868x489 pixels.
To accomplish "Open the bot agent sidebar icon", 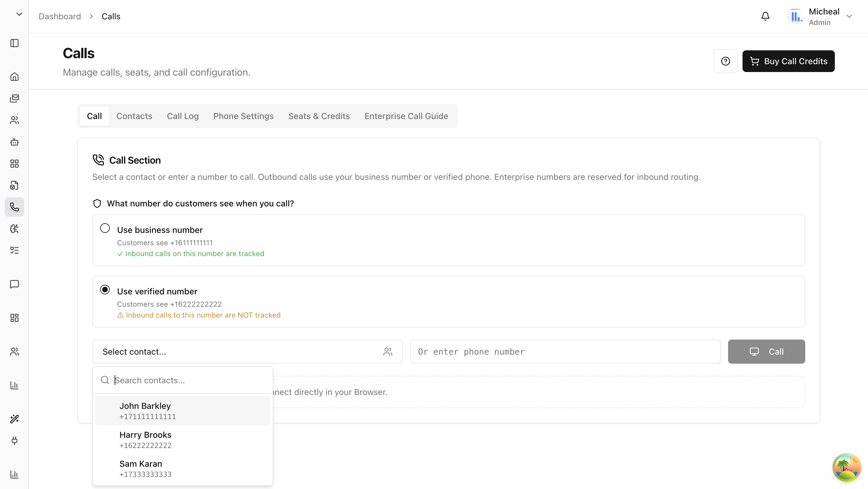I will point(14,142).
